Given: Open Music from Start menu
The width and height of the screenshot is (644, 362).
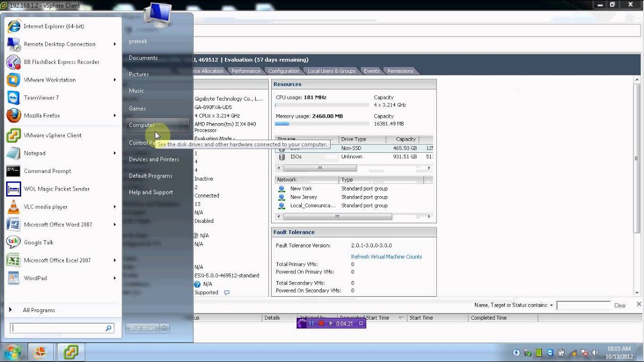Looking at the screenshot, I should (136, 91).
